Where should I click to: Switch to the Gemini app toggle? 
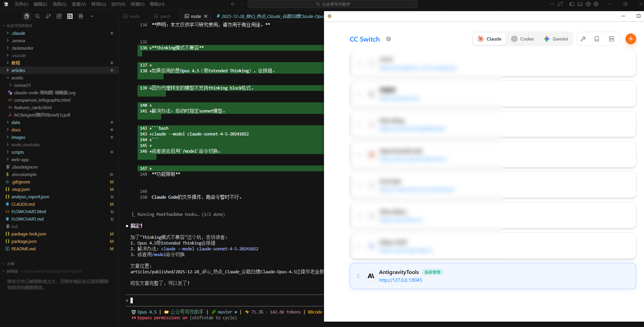click(x=556, y=39)
